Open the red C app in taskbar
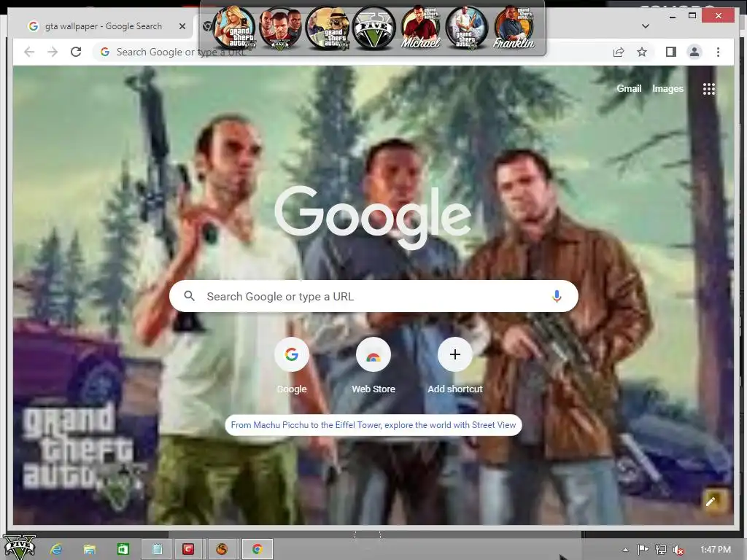The height and width of the screenshot is (560, 747). pos(189,550)
